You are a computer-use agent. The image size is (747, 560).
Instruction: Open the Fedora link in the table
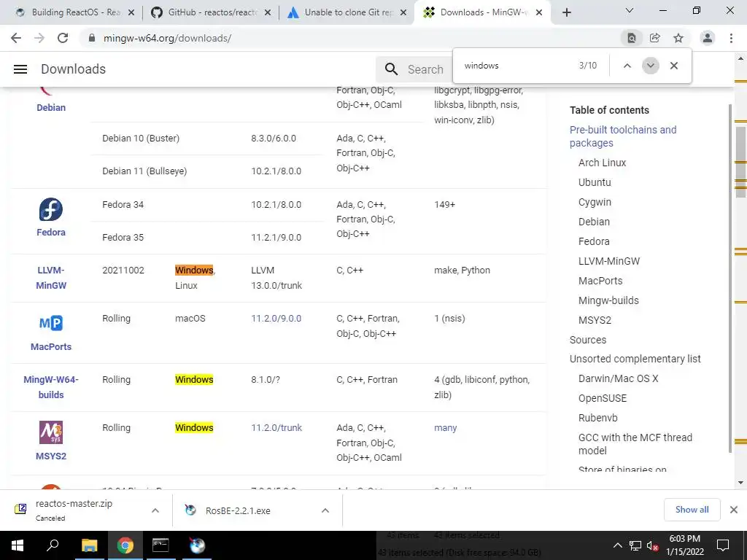point(51,233)
